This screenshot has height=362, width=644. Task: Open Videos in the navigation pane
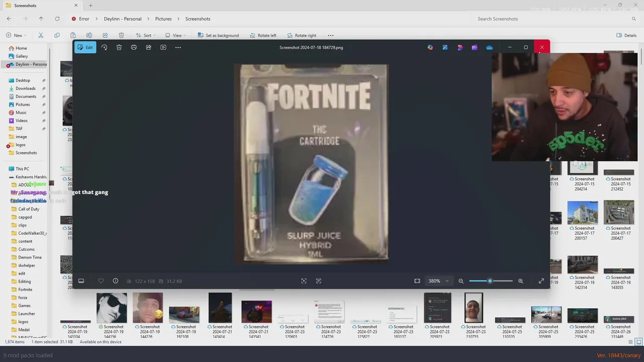[22, 121]
